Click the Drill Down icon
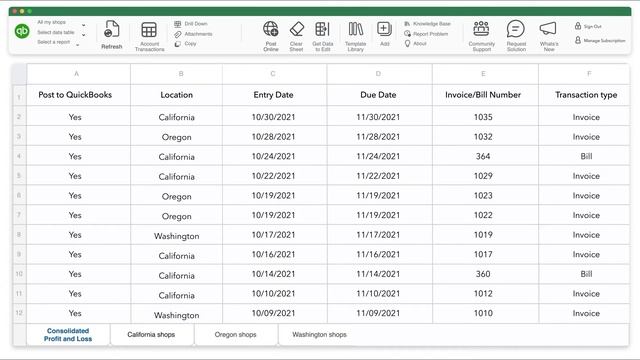This screenshot has width=640, height=360. 178,24
